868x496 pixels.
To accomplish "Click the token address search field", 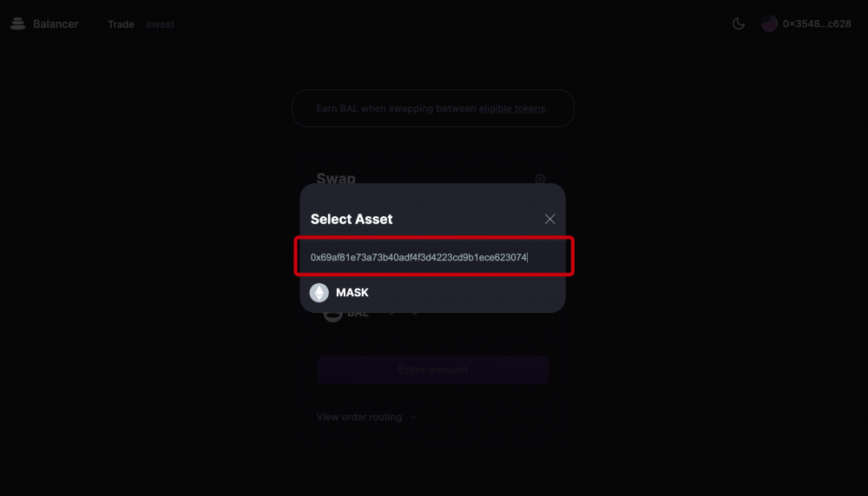I will click(432, 257).
